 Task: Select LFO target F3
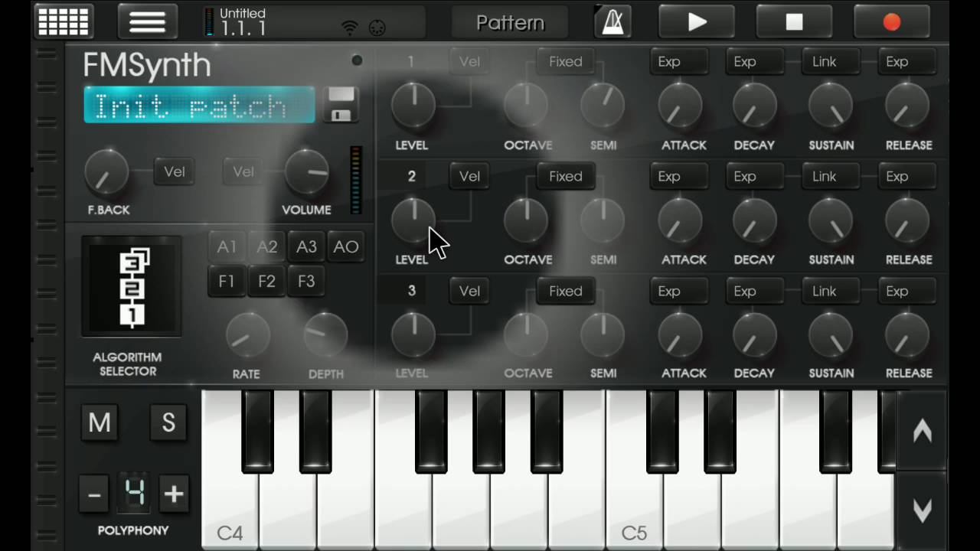pyautogui.click(x=306, y=281)
